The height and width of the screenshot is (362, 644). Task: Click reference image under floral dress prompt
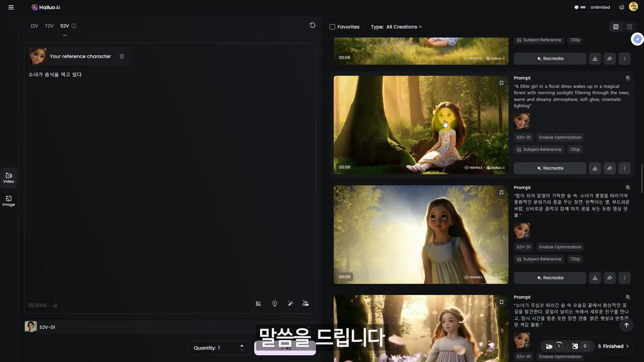[x=522, y=121]
